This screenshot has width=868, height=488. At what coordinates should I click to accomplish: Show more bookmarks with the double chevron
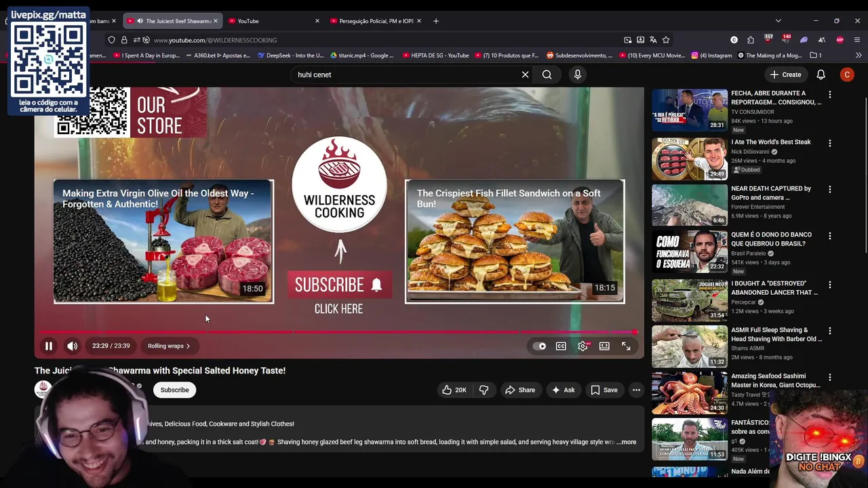[859, 56]
